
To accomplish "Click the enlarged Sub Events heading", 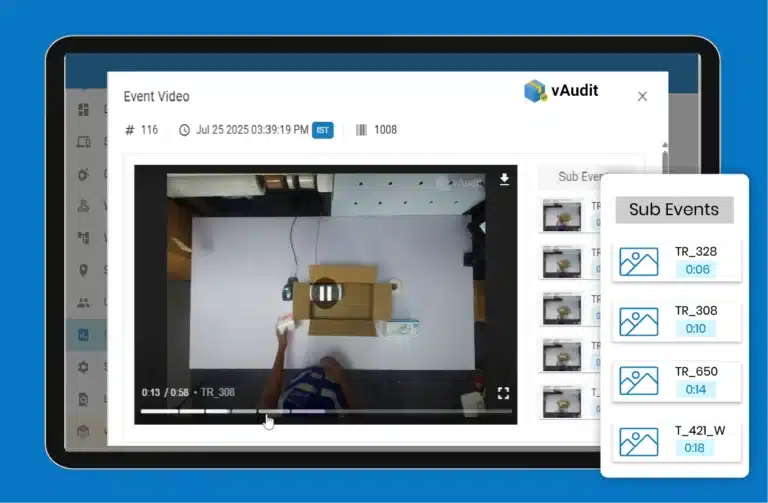I will 674,210.
